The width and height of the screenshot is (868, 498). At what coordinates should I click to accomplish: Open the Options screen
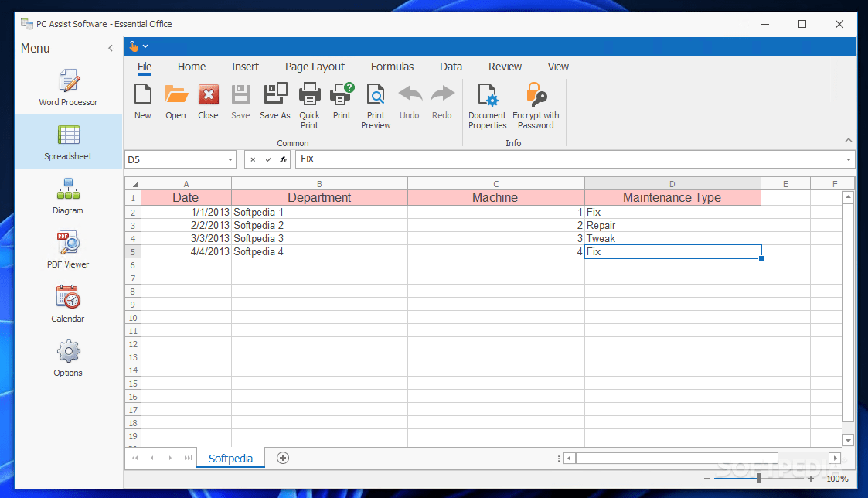click(x=67, y=358)
